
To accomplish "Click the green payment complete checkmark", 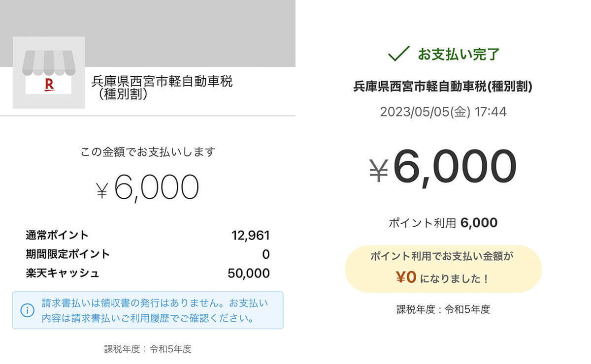I will pos(398,54).
